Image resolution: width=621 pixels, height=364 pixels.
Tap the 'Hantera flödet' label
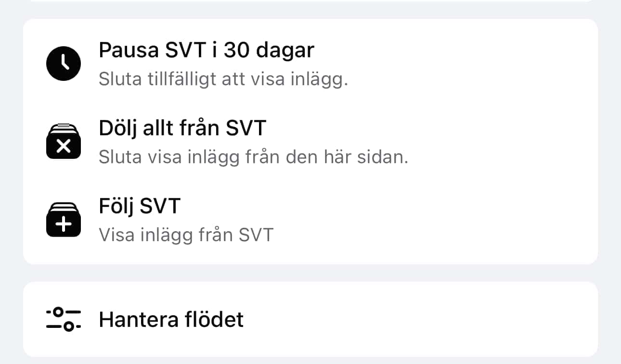click(171, 319)
